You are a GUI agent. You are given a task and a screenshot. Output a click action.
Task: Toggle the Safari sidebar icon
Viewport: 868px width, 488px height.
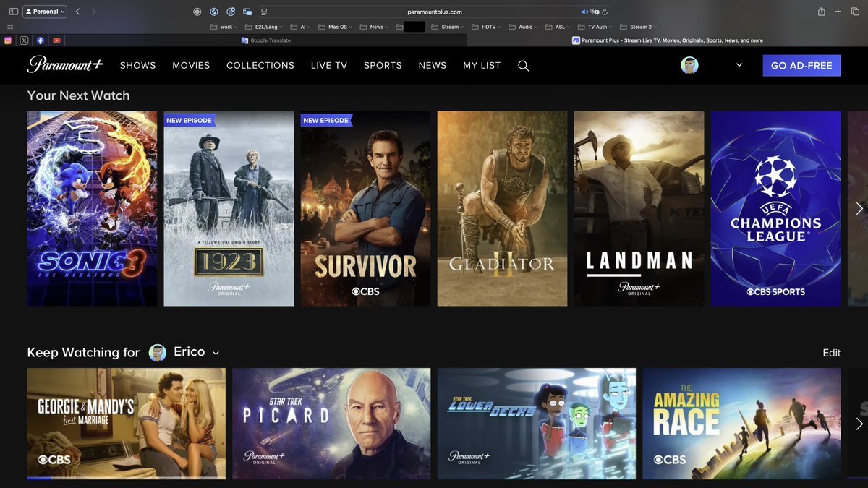13,12
